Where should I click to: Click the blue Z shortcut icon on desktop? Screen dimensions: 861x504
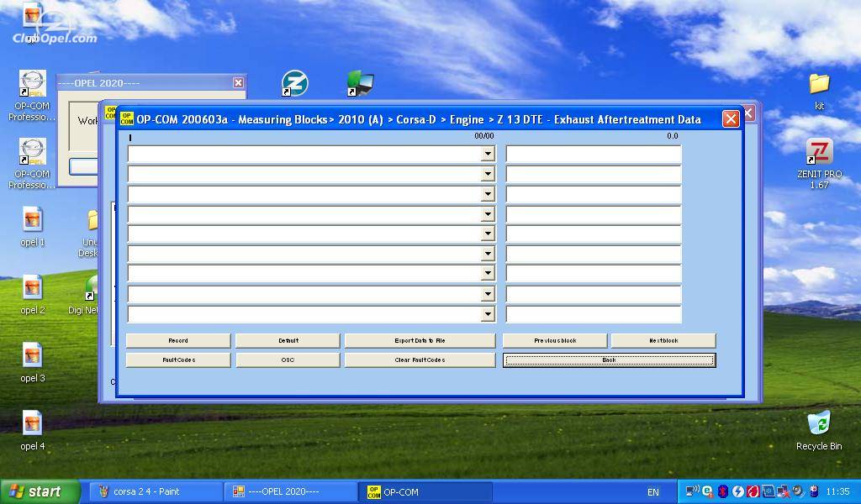[x=294, y=83]
